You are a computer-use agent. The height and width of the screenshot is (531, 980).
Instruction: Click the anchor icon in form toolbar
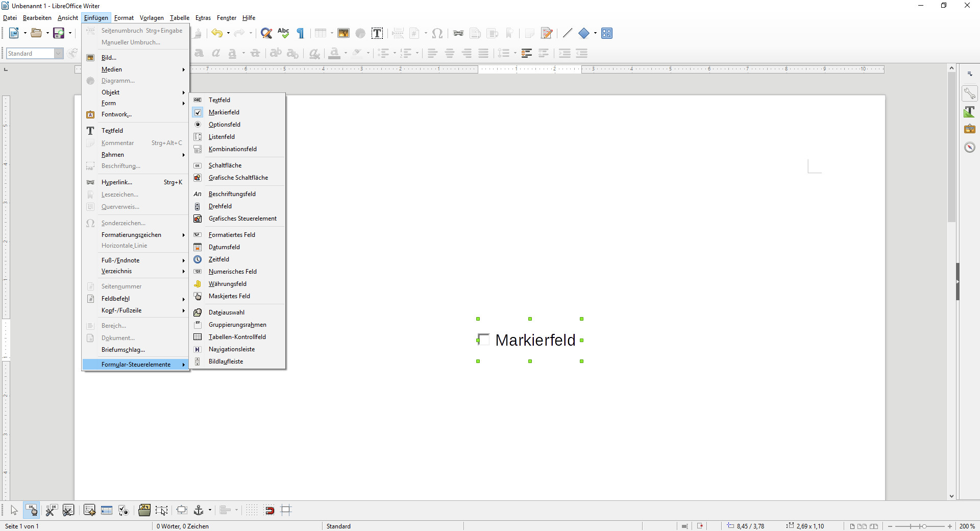coord(199,510)
